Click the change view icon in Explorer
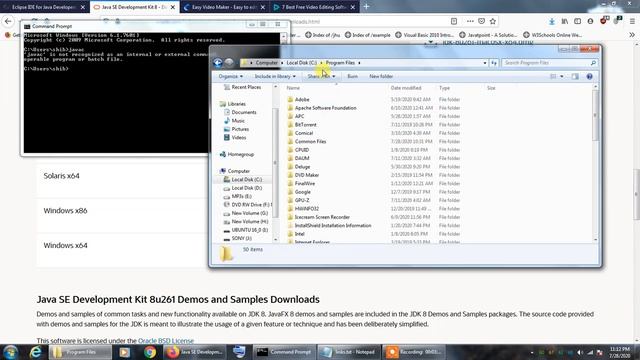Screen dimensions: 640x360 [x=553, y=76]
